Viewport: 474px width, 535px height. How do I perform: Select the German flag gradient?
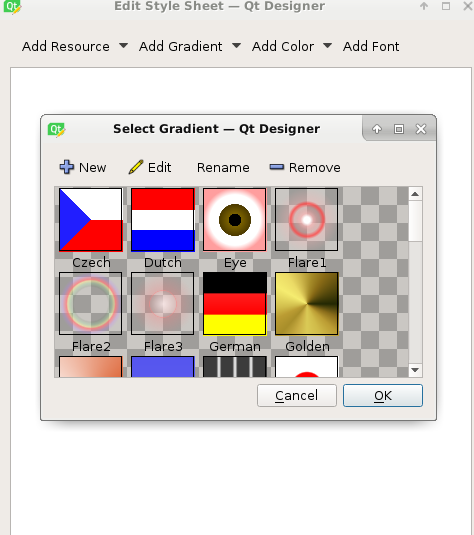pos(235,304)
